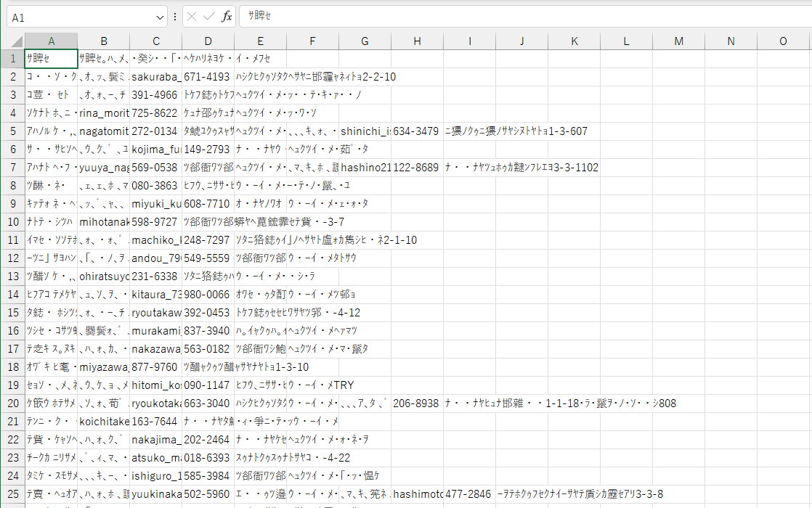This screenshot has width=812, height=508.
Task: Click the Enter checkmark icon in formula bar
Action: (x=209, y=16)
